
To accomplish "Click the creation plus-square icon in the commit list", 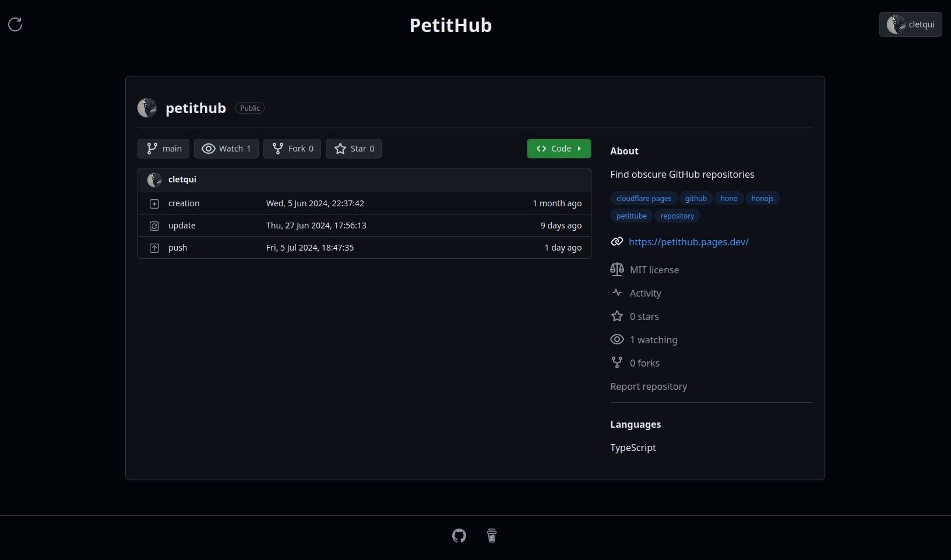I will tap(154, 203).
